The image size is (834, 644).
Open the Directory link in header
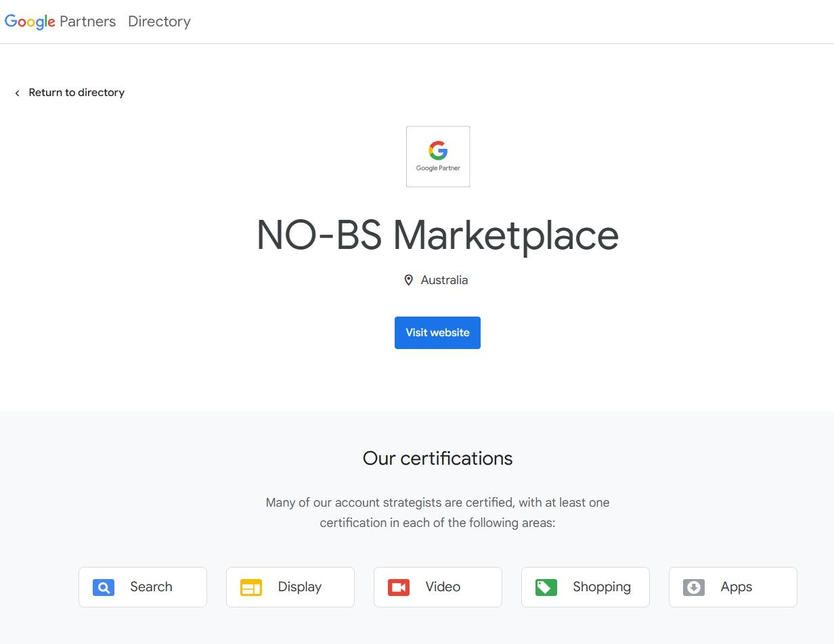[159, 22]
